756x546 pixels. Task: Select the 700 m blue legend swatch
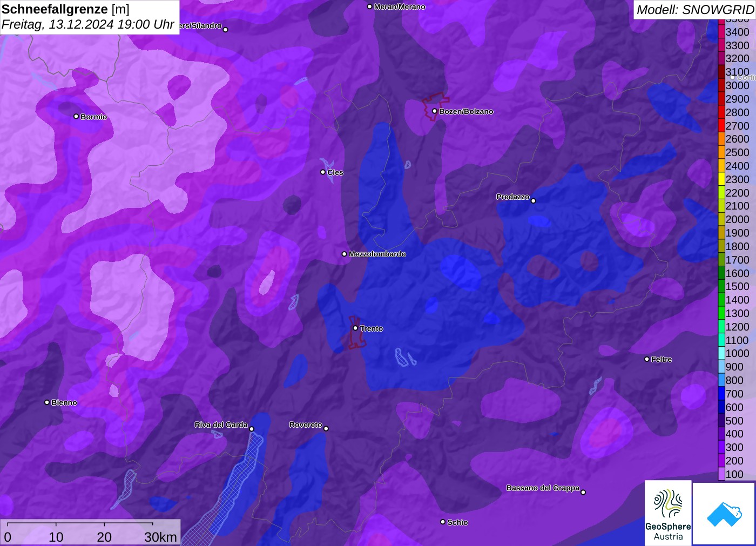click(721, 394)
